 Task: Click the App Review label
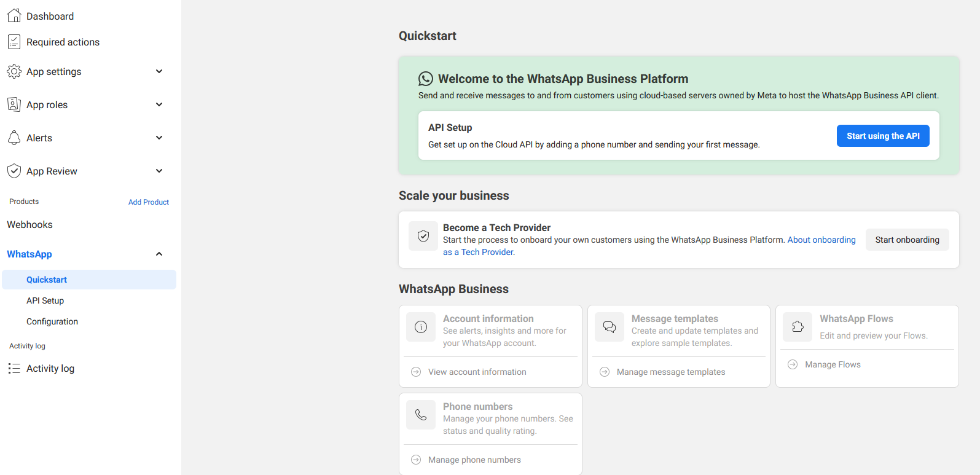point(52,171)
